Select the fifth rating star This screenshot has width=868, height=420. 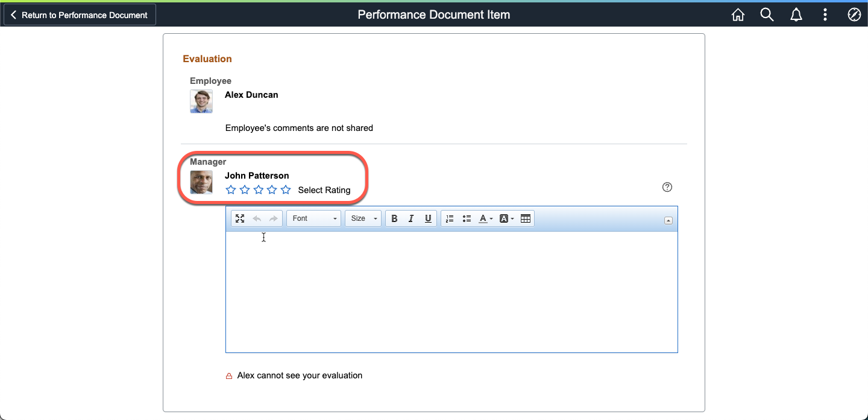286,189
